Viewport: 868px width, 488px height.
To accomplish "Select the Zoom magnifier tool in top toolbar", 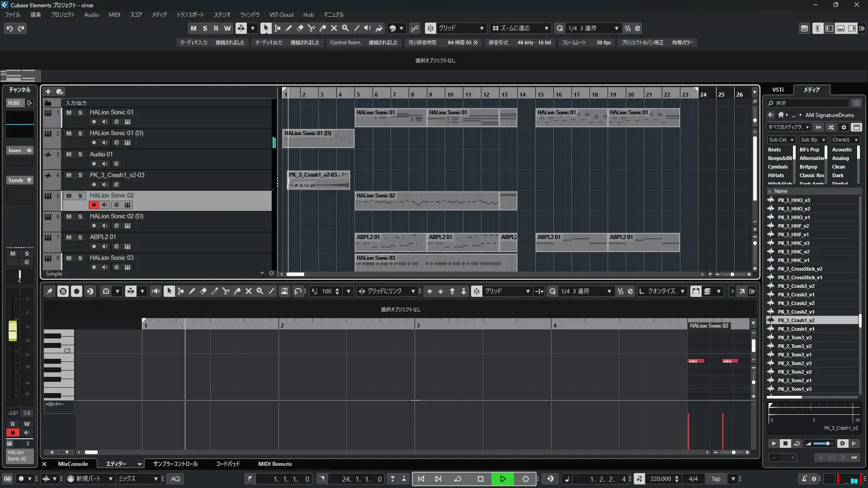I will click(345, 28).
